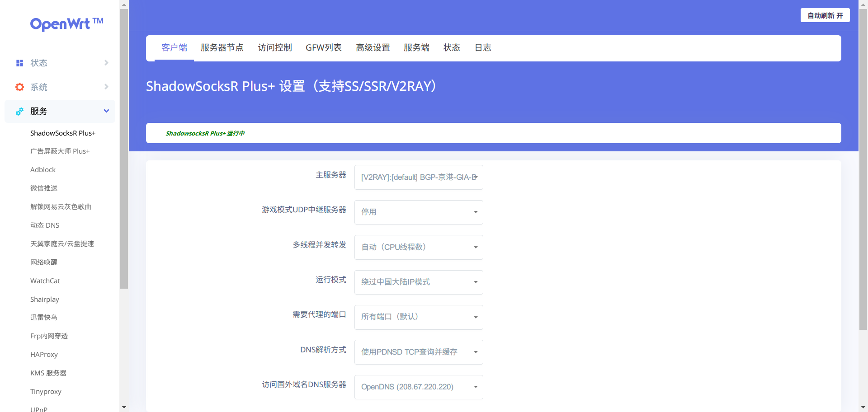This screenshot has height=412, width=868.
Task: Select Adblock in the services menu
Action: tap(43, 169)
